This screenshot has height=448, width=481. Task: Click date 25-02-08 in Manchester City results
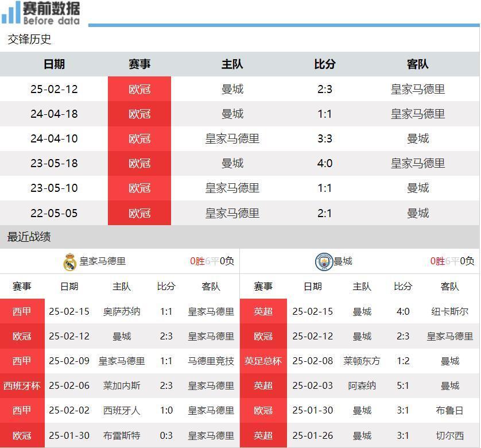tap(313, 361)
